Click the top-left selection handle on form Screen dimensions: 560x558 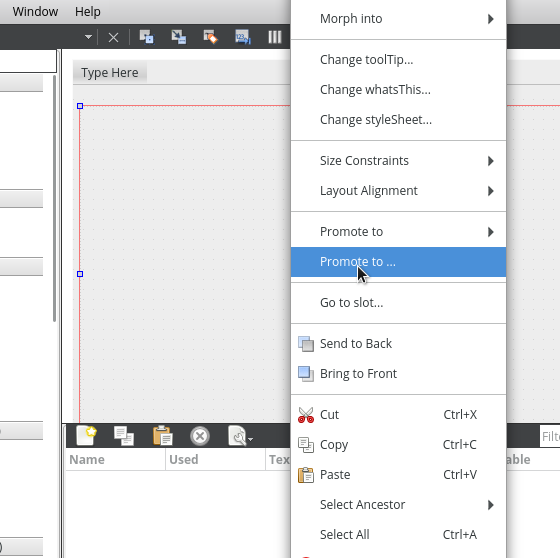coord(80,106)
